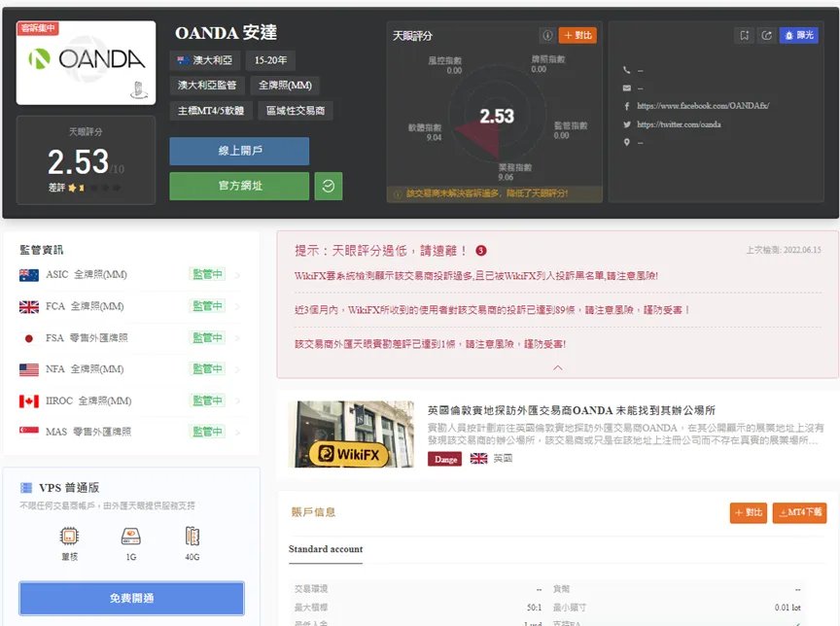Click the Dange label on article
Image resolution: width=840 pixels, height=626 pixels.
(x=445, y=459)
